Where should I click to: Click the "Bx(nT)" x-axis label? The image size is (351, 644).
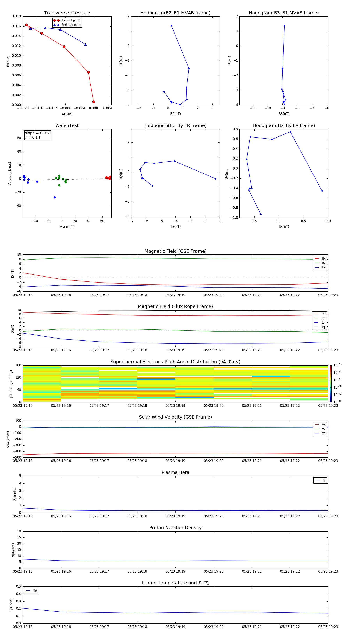point(284,227)
